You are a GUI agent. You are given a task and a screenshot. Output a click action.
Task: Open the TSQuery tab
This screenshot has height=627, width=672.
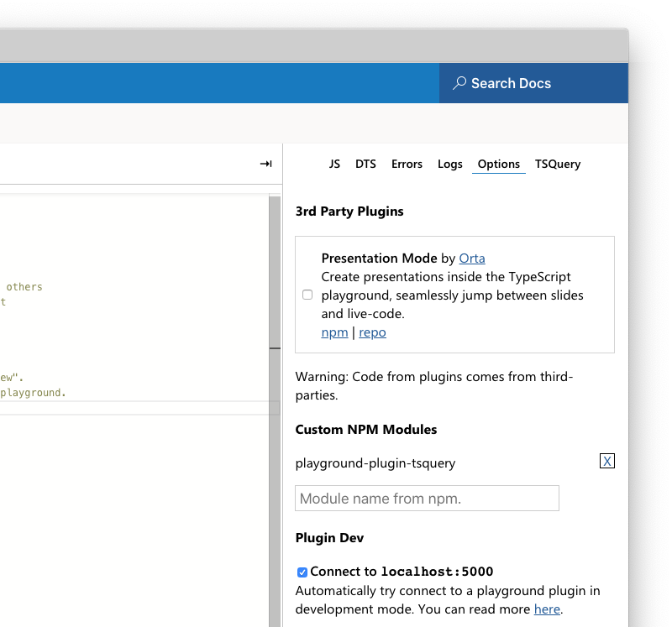pyautogui.click(x=557, y=164)
